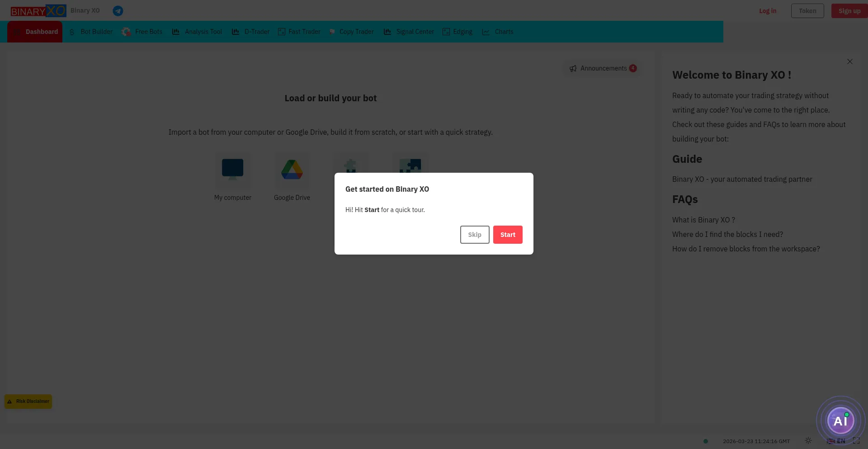Toggle the light theme sun icon
The image size is (868, 449).
tap(808, 440)
